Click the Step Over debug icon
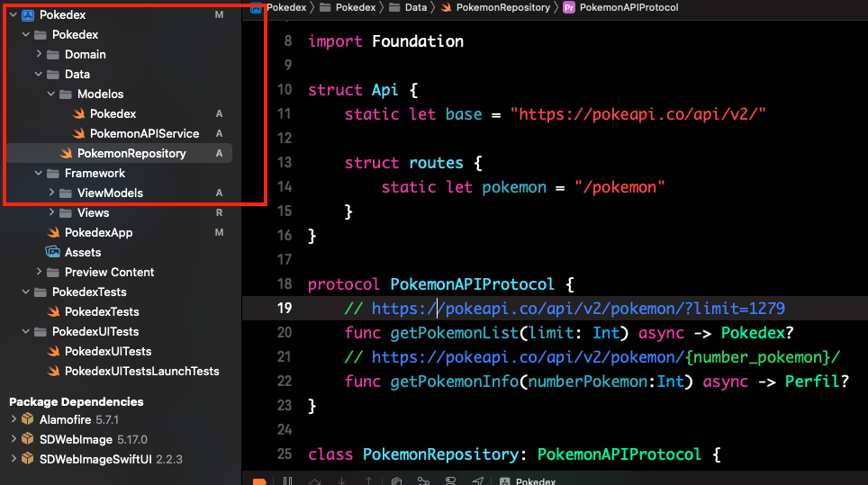Image resolution: width=868 pixels, height=485 pixels. click(x=315, y=481)
